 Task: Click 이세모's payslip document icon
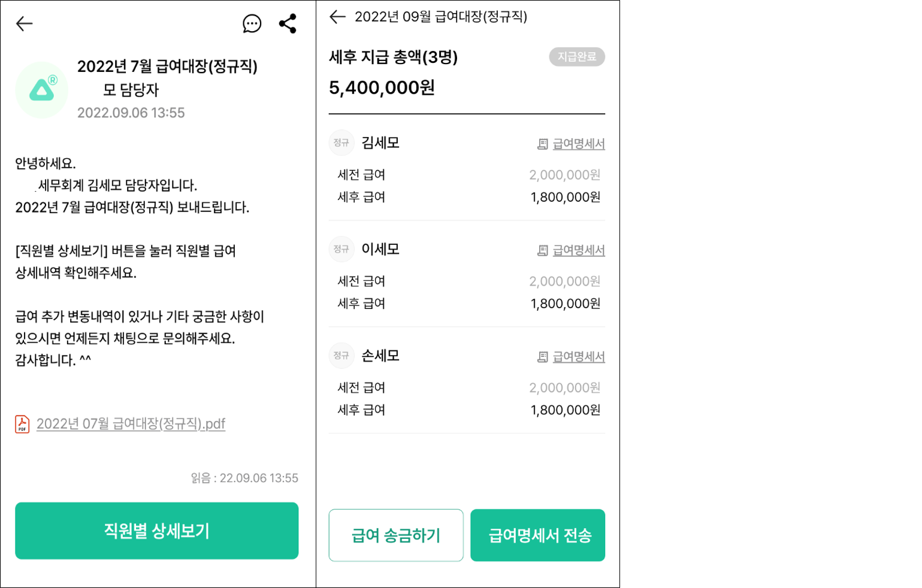[x=543, y=250]
